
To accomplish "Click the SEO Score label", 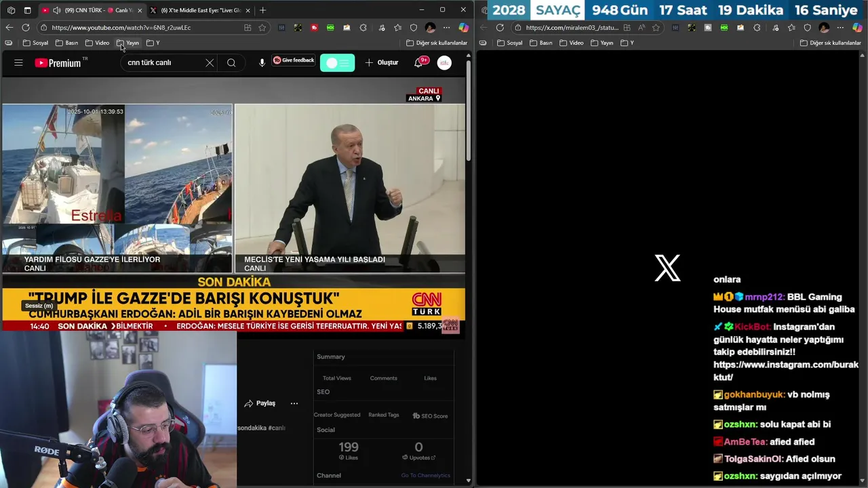I will click(x=430, y=415).
